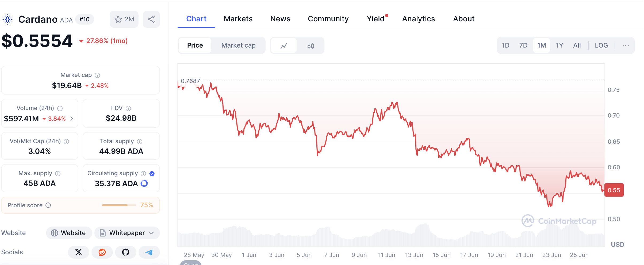The width and height of the screenshot is (644, 265).
Task: Click the Market cap info icon
Action: point(98,75)
